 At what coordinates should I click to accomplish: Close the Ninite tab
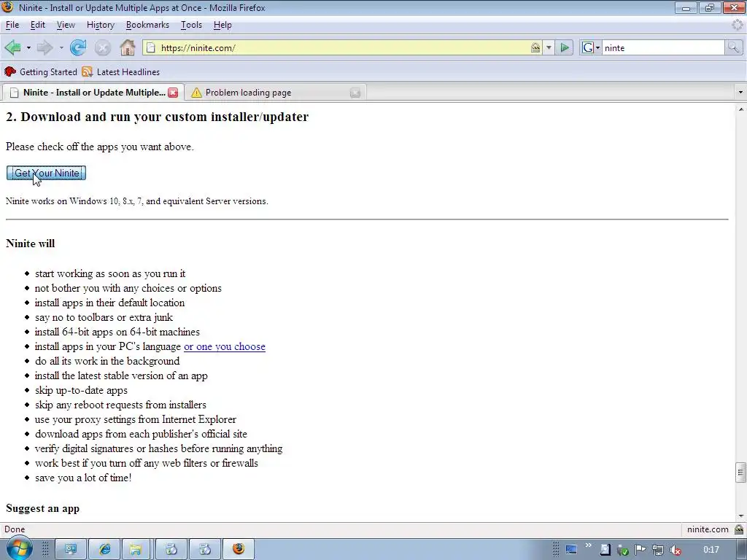click(x=173, y=93)
